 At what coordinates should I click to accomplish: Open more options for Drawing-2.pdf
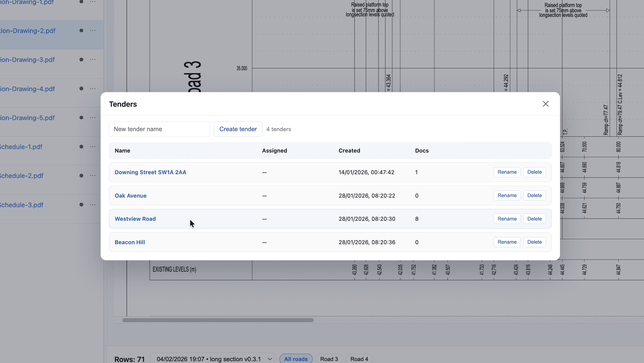pyautogui.click(x=93, y=30)
